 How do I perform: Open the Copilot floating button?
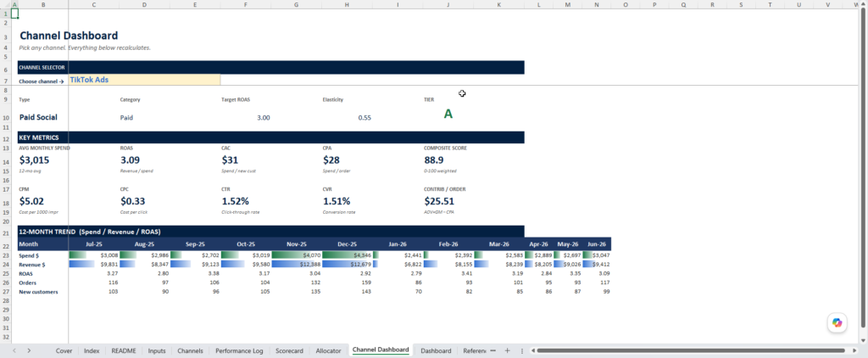(x=837, y=322)
